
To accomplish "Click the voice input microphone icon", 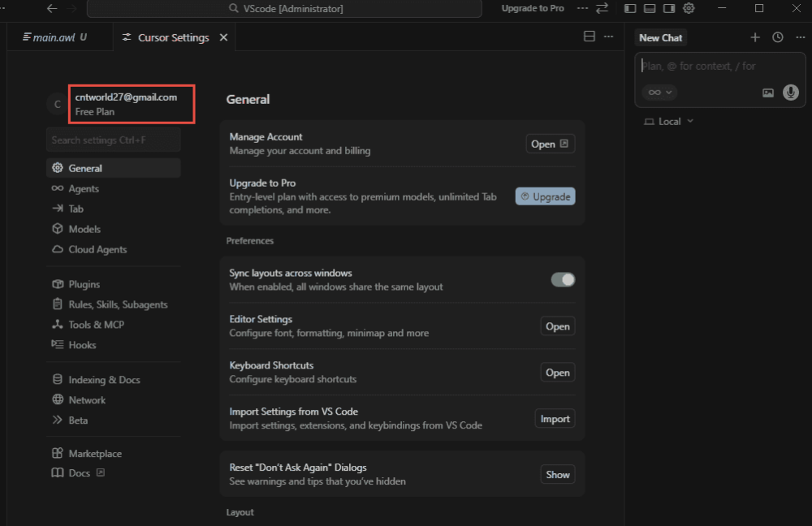I will click(790, 93).
